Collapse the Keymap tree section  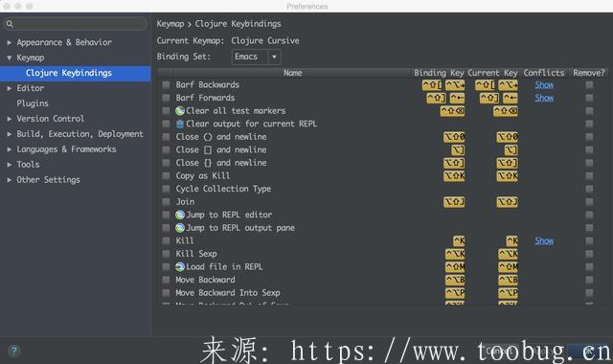[9, 57]
